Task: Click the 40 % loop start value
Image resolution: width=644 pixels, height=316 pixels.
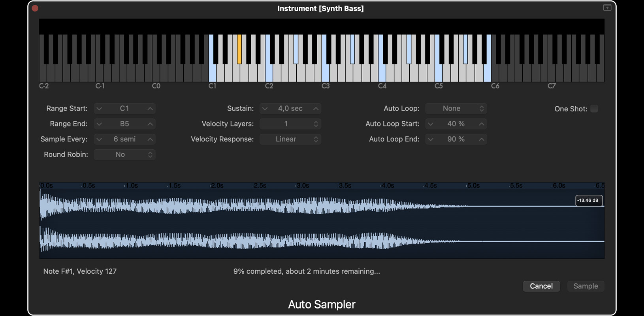Action: click(x=456, y=124)
